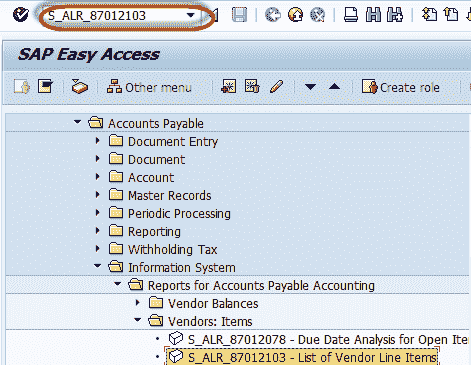The height and width of the screenshot is (365, 471).
Task: Select the Master Records tree label
Action: pyautogui.click(x=170, y=196)
